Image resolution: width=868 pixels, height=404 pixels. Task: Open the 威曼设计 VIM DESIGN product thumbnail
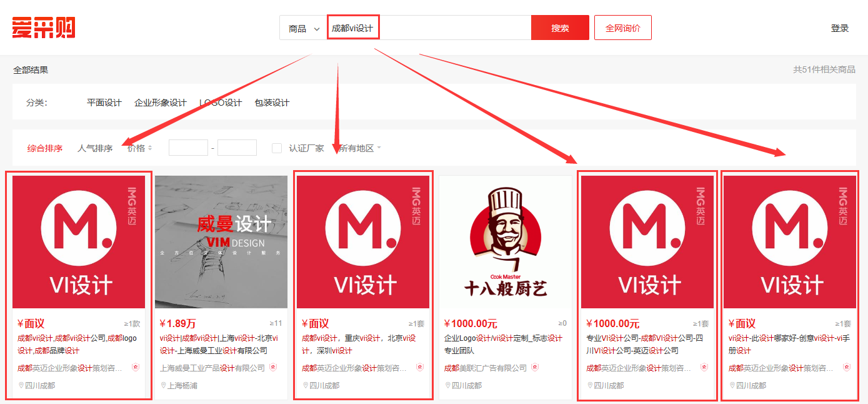[x=221, y=242]
